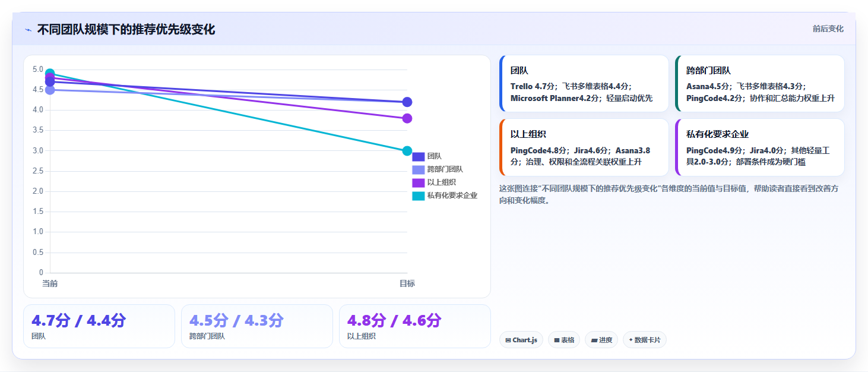
Task: Click the cyan data point at 3.0 on 目标
Action: 407,151
